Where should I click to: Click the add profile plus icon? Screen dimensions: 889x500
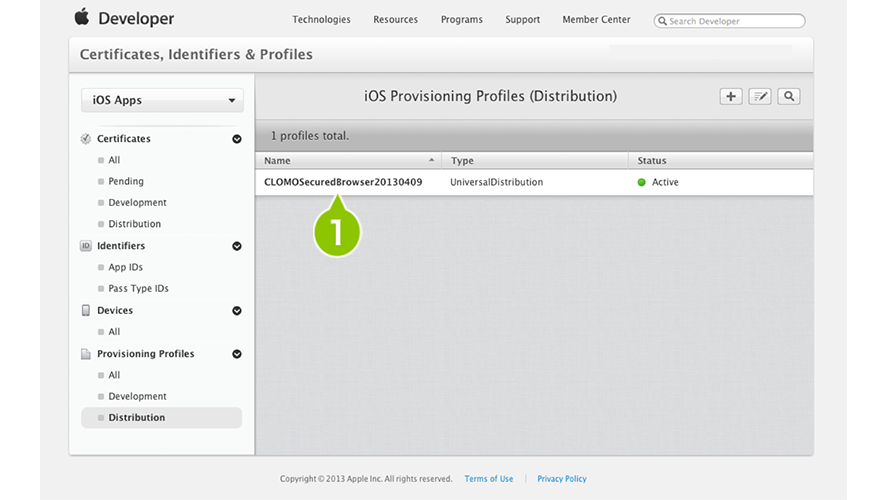(x=731, y=96)
